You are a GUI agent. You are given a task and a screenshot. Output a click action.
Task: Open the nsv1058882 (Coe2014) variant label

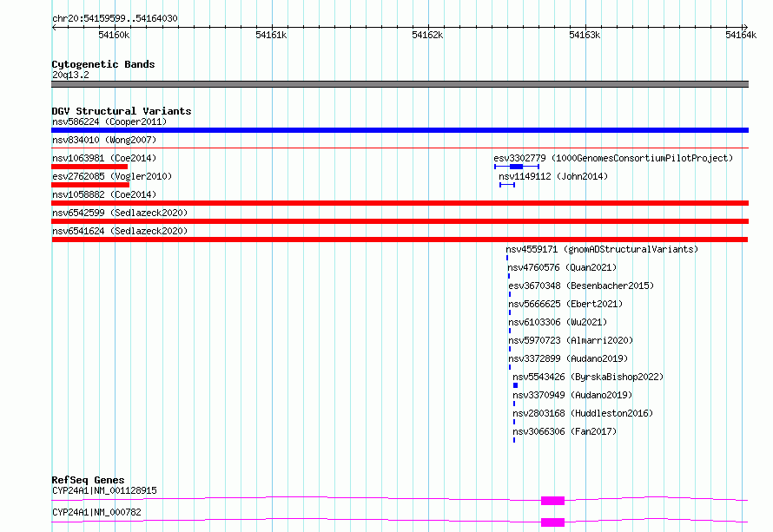[104, 194]
